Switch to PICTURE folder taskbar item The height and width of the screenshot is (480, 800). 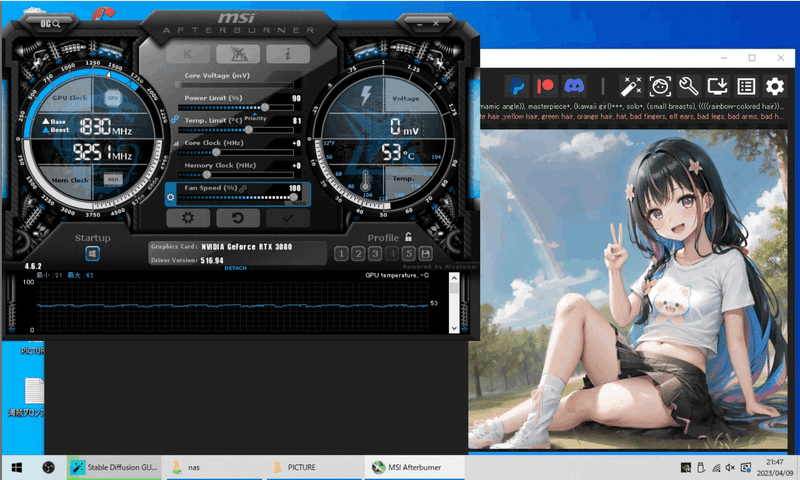pos(314,467)
